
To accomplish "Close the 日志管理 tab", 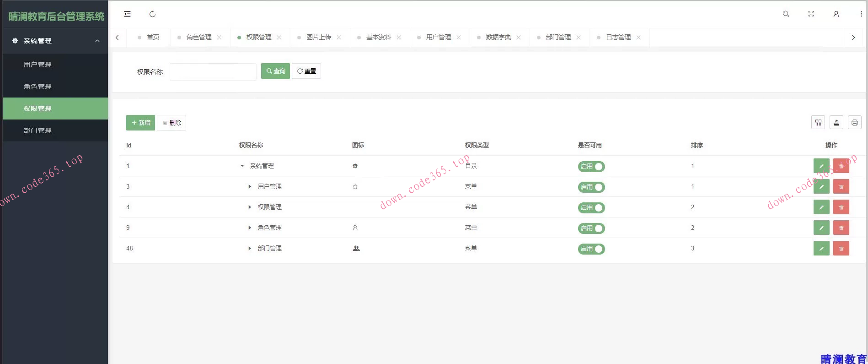I will coord(638,38).
